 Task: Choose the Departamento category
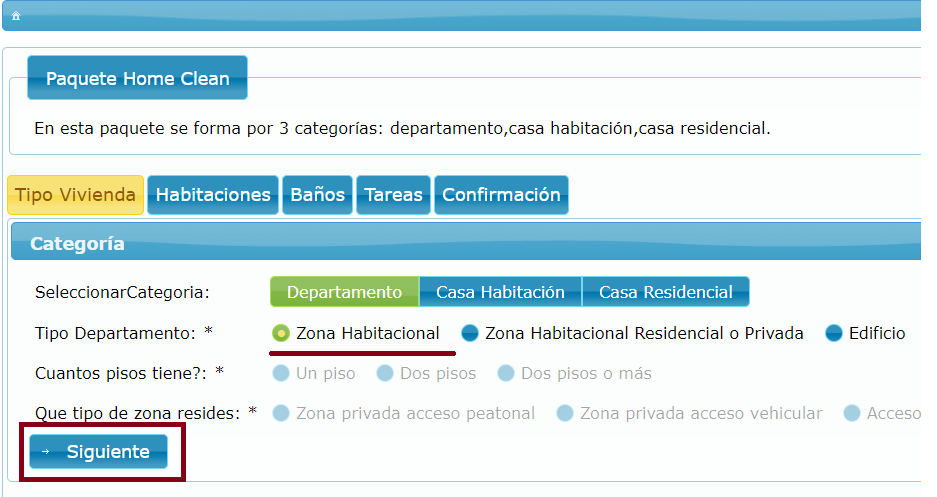(344, 292)
